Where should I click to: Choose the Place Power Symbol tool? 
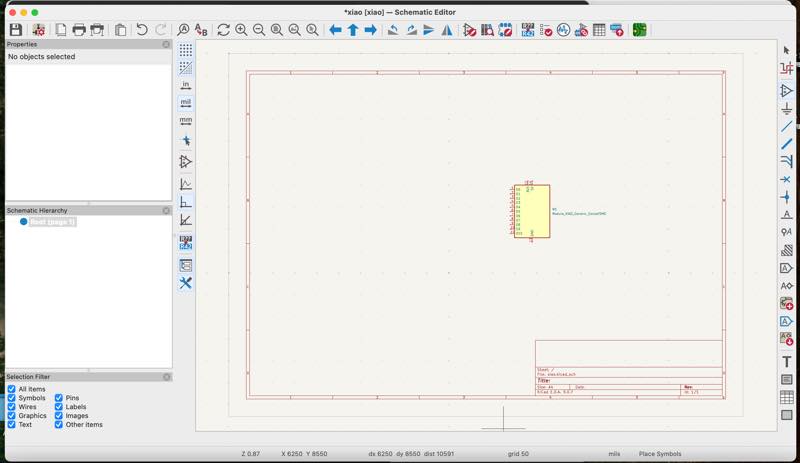(x=787, y=109)
